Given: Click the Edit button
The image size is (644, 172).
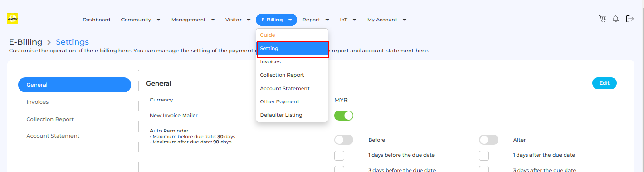Looking at the screenshot, I should (x=605, y=83).
